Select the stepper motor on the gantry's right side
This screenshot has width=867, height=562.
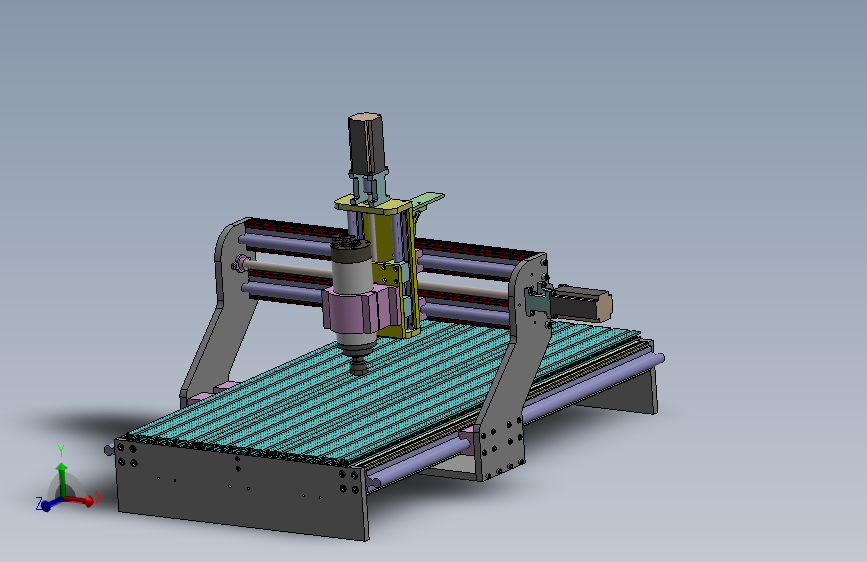pos(583,304)
